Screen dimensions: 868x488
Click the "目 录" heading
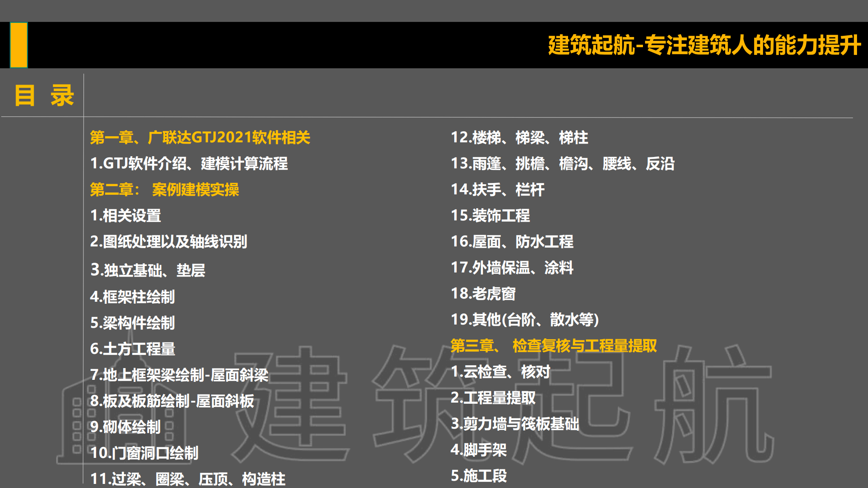click(x=44, y=96)
